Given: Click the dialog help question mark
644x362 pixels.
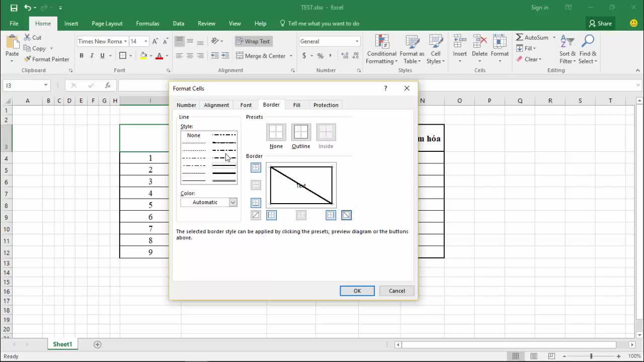Looking at the screenshot, I should pyautogui.click(x=385, y=88).
